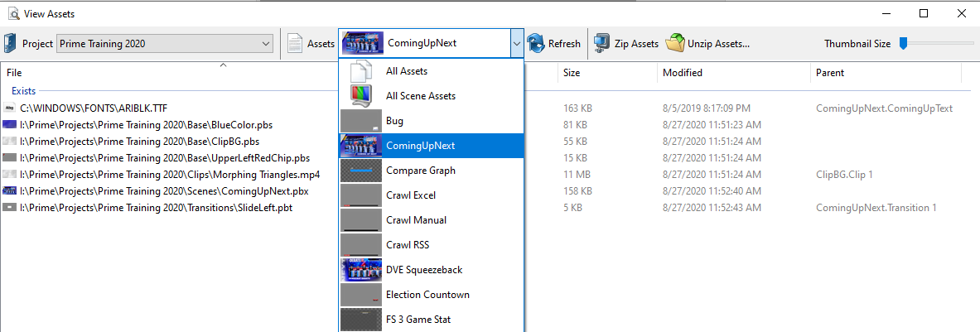Viewport: 980px width, 332px height.
Task: Select the Morphing Triangles.mp4 file row
Action: pyautogui.click(x=169, y=175)
